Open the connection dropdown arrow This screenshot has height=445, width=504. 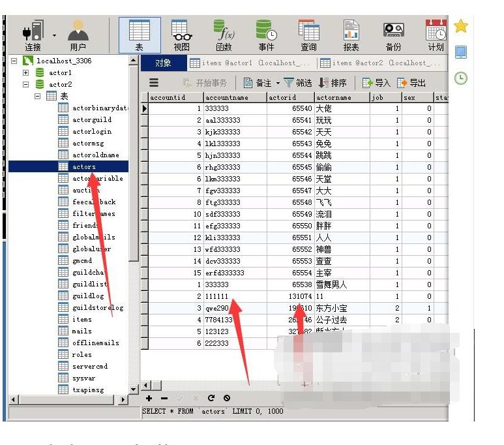pyautogui.click(x=54, y=35)
